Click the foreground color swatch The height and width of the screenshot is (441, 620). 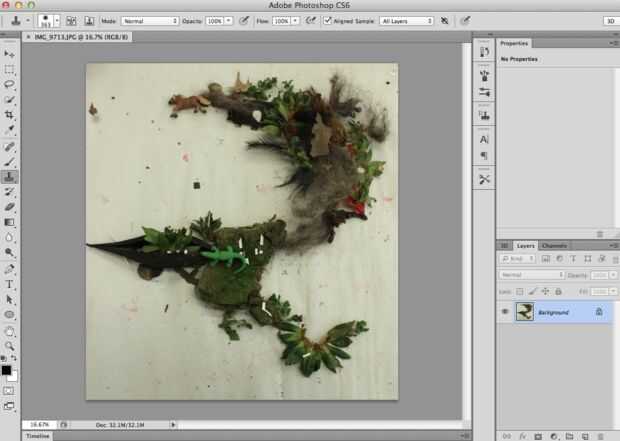point(6,370)
